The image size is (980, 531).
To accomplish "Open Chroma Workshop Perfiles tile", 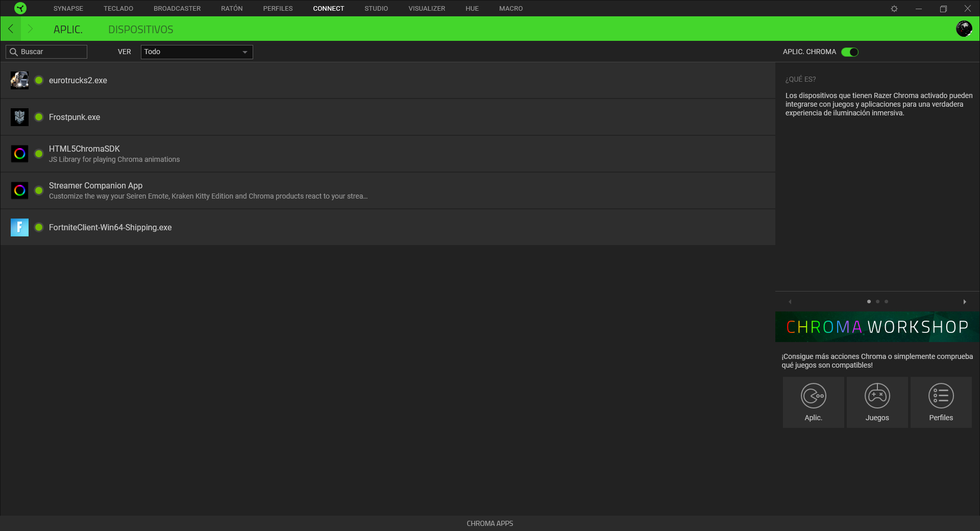I will pos(941,402).
